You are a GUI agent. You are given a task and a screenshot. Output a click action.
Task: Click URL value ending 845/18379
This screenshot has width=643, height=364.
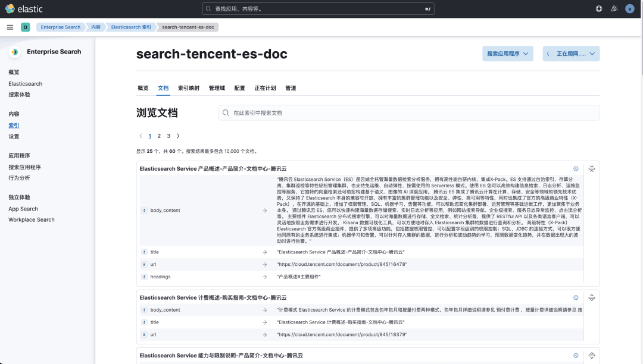pyautogui.click(x=342, y=334)
